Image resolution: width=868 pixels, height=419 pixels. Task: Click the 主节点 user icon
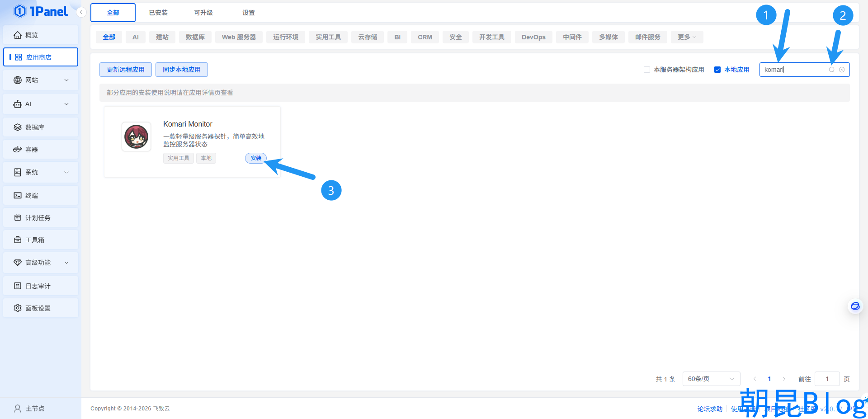[x=18, y=408]
